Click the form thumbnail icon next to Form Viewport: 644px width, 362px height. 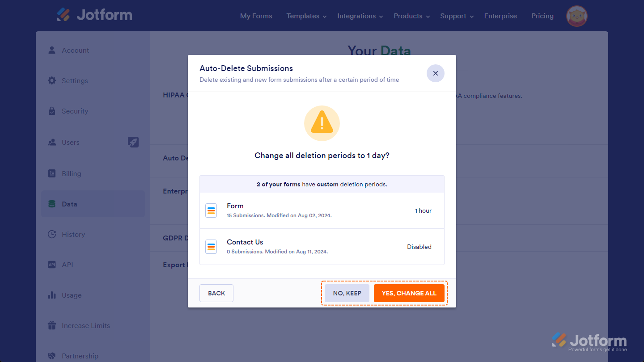click(211, 210)
